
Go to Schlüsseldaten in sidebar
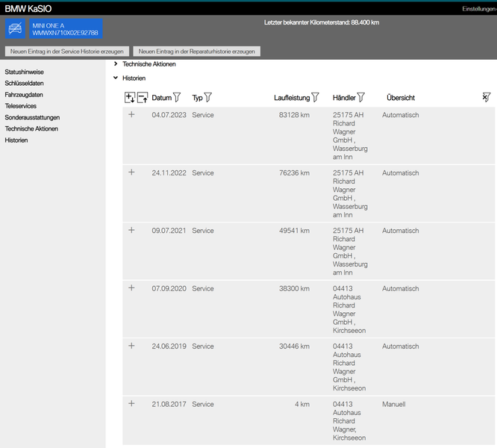click(x=24, y=84)
